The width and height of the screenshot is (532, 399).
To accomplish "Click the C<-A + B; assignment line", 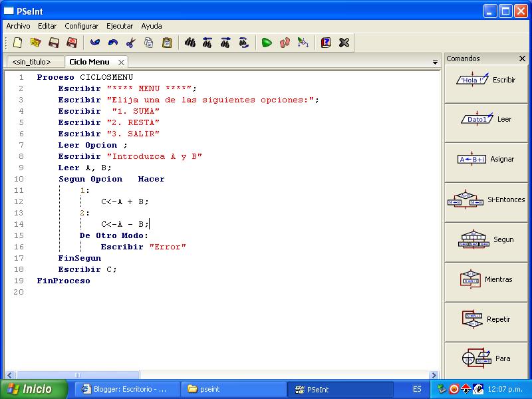I will coord(125,202).
